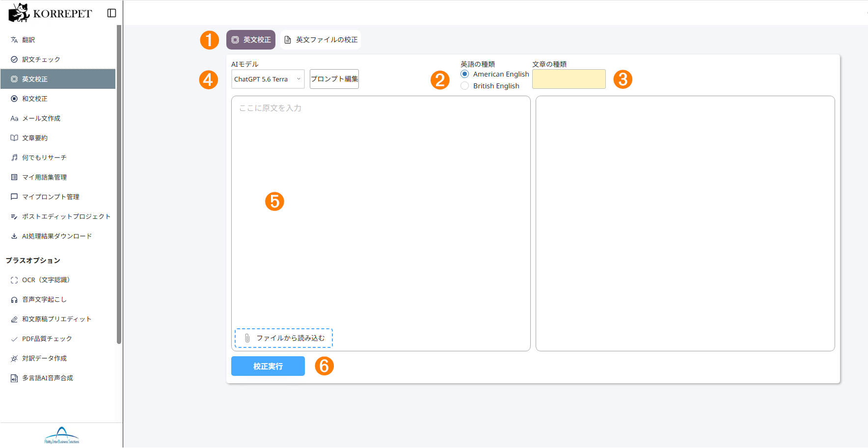Open 音声文字起こし headphone icon
The image size is (868, 448).
(14, 300)
